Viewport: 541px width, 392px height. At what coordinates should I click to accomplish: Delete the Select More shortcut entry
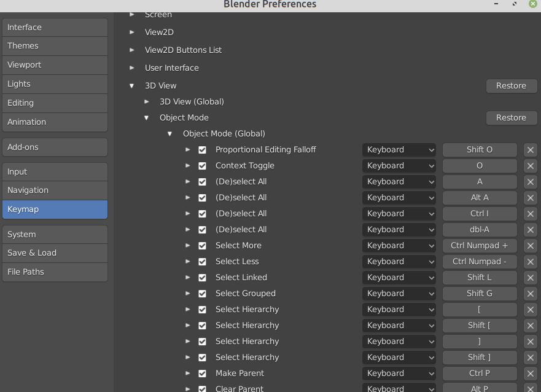(530, 245)
